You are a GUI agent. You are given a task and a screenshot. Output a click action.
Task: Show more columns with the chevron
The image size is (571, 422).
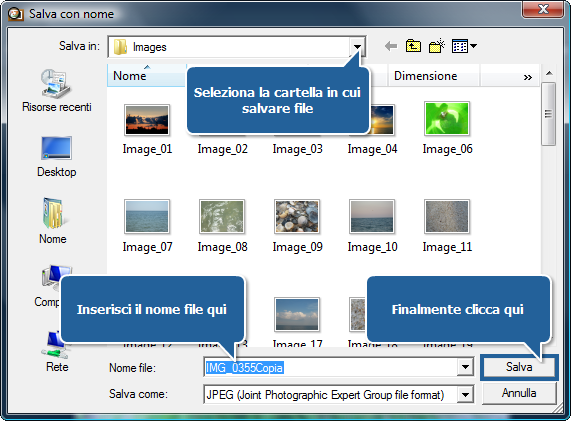(x=528, y=77)
